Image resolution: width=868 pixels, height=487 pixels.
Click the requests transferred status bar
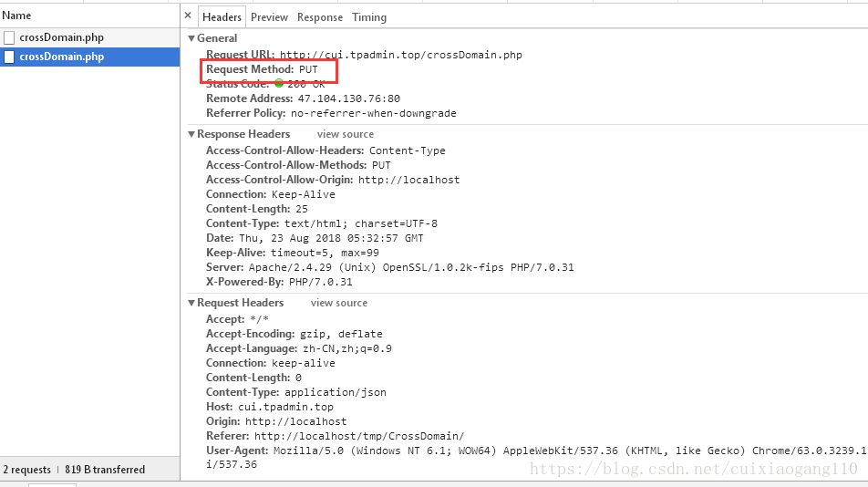pyautogui.click(x=74, y=470)
